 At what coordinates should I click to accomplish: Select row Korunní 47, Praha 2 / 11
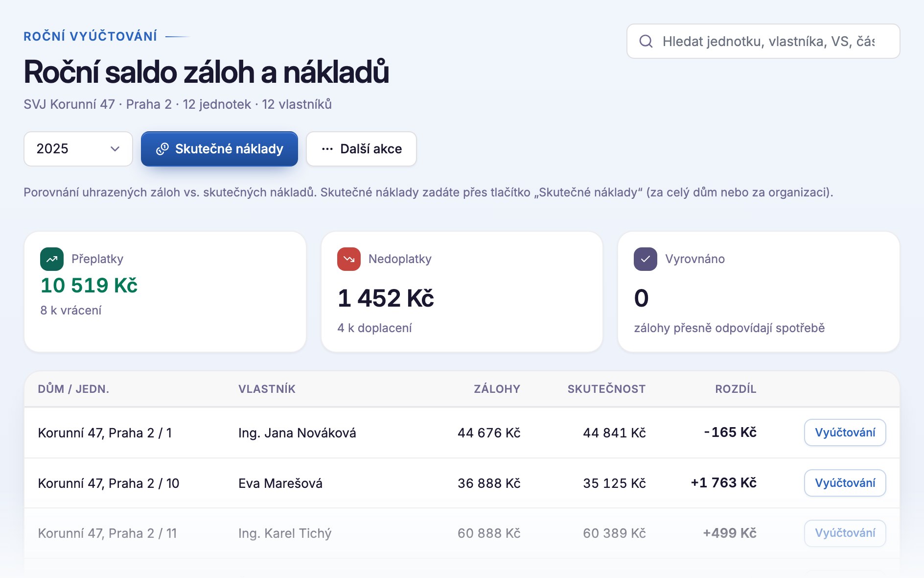click(x=462, y=533)
